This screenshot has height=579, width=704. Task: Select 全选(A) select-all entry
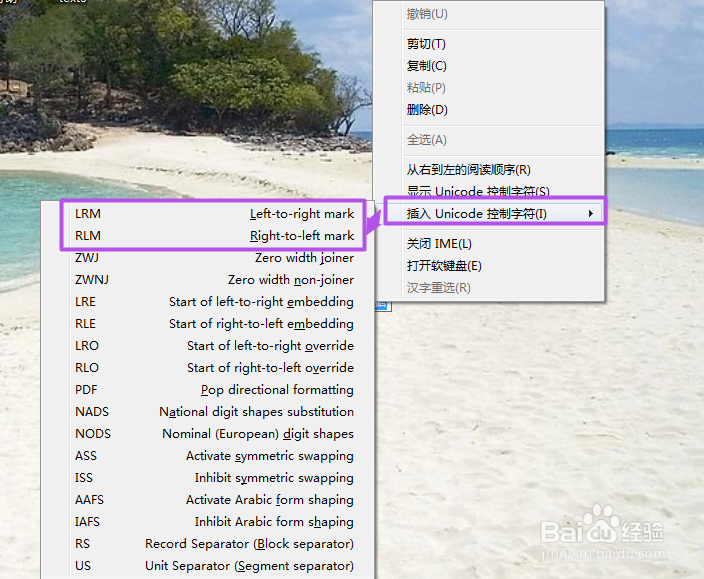[x=489, y=140]
